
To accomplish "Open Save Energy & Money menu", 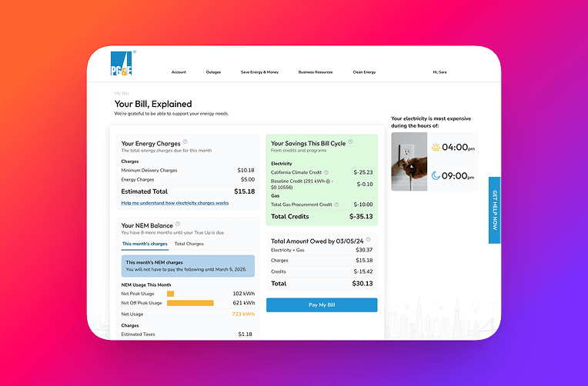I will 259,72.
